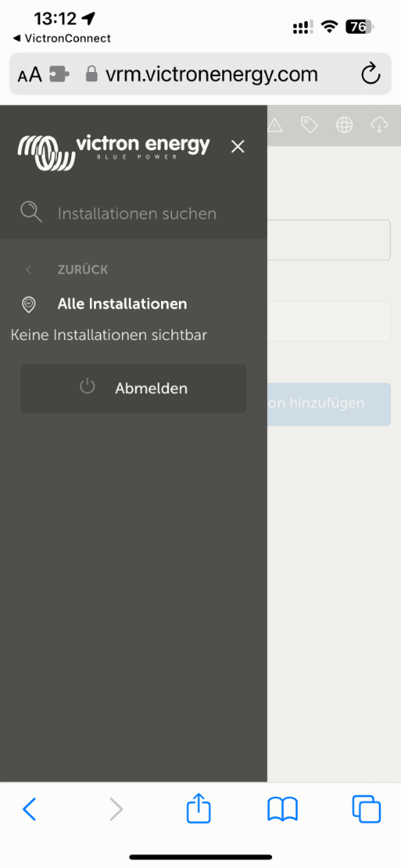The width and height of the screenshot is (401, 868).
Task: Click the Alle Installationen location pin icon
Action: (28, 304)
